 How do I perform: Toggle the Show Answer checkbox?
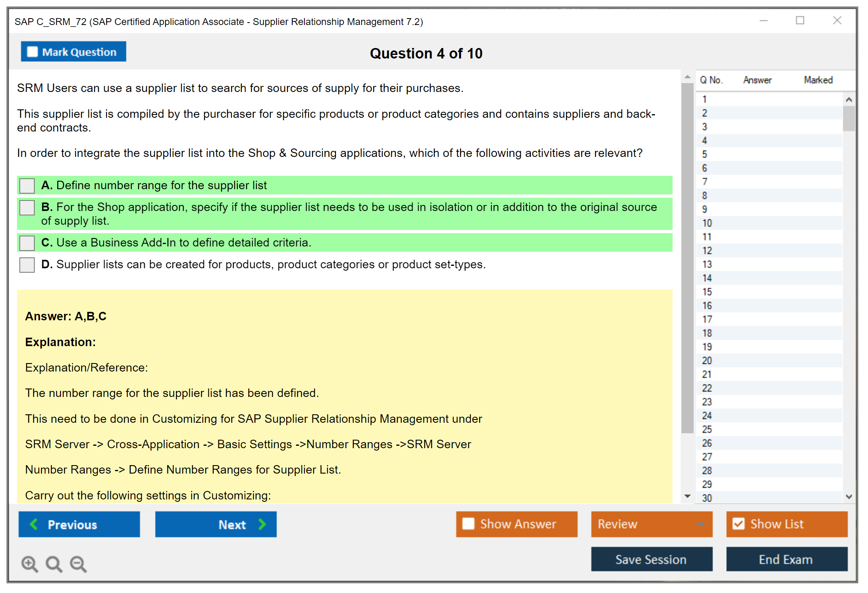click(x=468, y=524)
